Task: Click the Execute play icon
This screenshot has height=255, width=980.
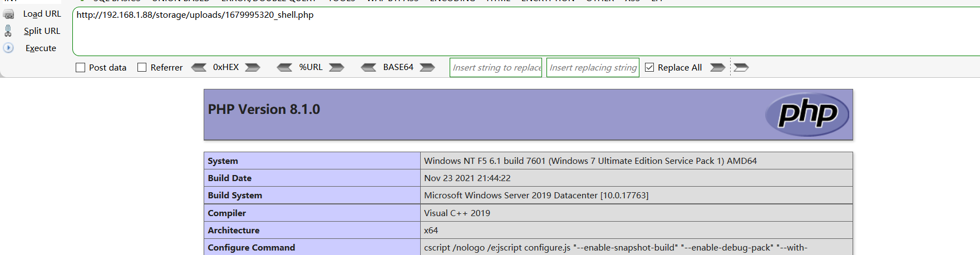Action: click(8, 48)
